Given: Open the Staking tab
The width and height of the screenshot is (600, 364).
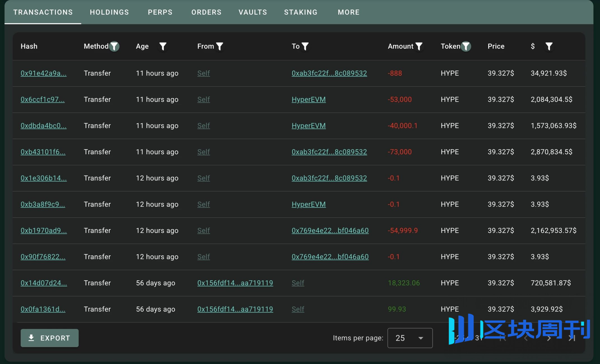Looking at the screenshot, I should click(x=301, y=12).
